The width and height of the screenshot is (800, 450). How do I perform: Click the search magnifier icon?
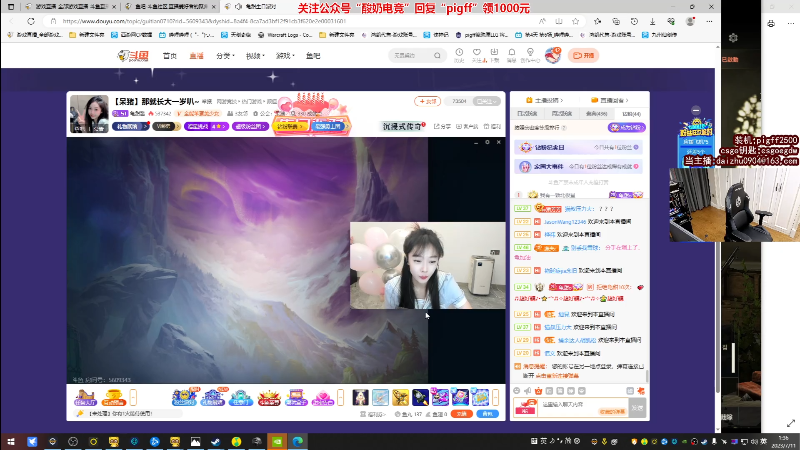(x=437, y=55)
